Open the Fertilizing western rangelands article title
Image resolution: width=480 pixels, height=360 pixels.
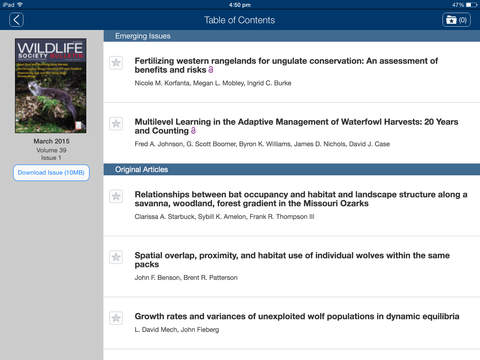pos(286,65)
